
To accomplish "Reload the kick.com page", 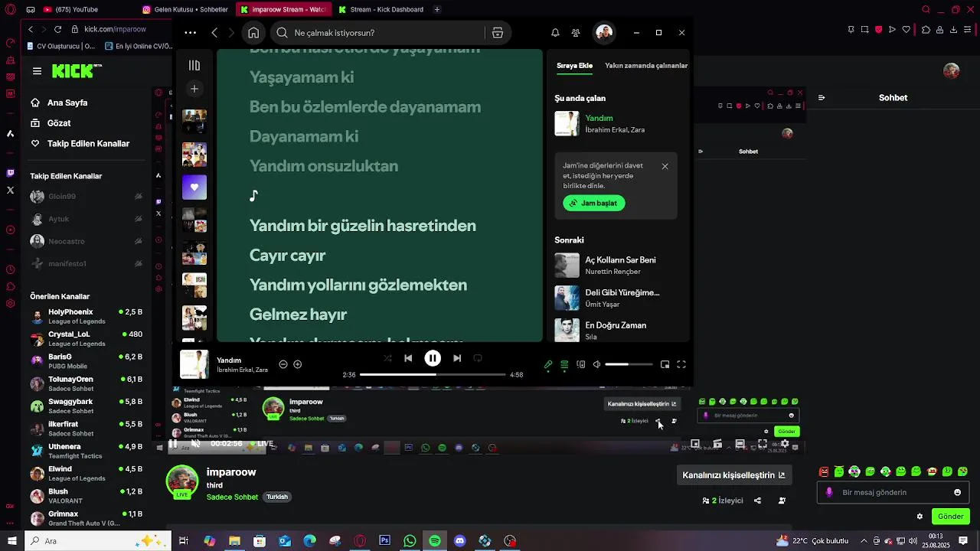I will tap(57, 29).
